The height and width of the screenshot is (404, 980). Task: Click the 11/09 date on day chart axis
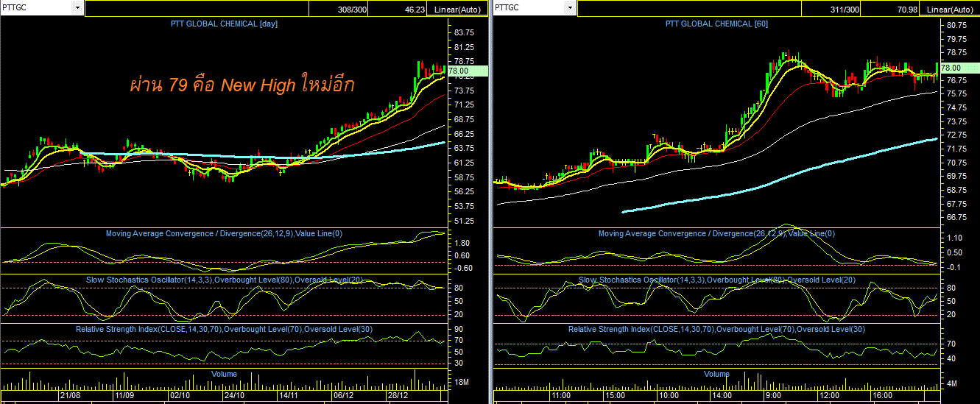(124, 395)
